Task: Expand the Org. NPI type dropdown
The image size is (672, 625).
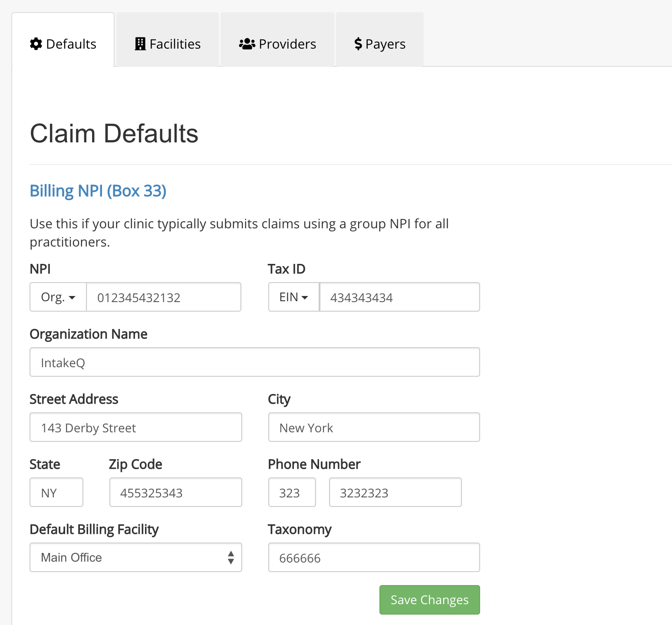Action: click(58, 297)
